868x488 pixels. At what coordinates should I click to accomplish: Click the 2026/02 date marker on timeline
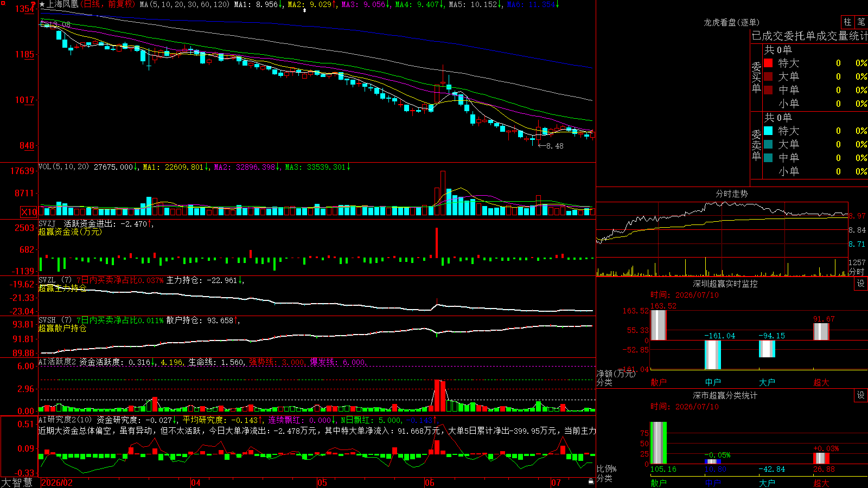tap(57, 483)
